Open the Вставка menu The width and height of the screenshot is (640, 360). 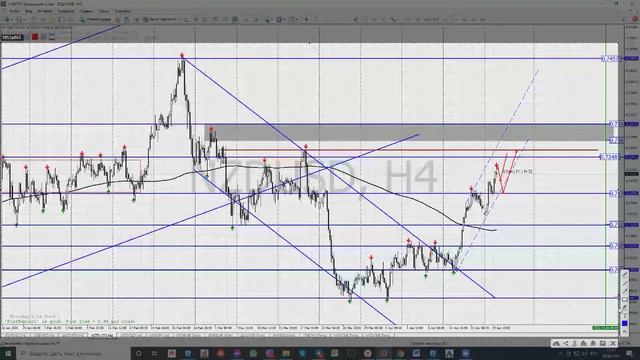click(44, 11)
